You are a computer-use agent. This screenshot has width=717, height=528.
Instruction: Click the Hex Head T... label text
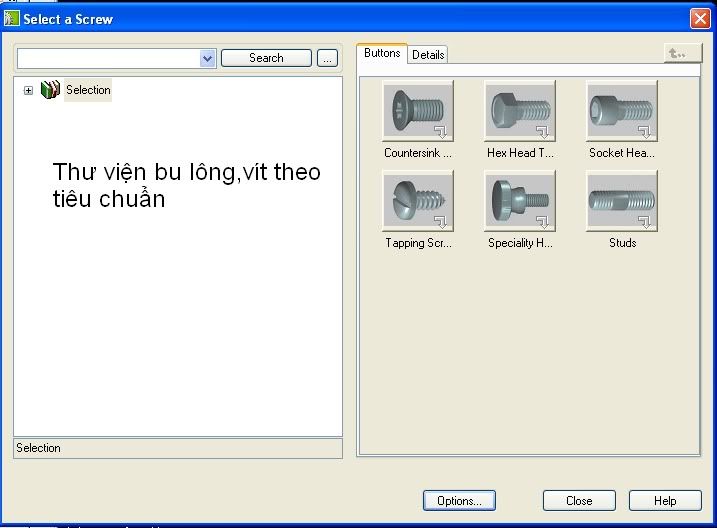(x=520, y=153)
